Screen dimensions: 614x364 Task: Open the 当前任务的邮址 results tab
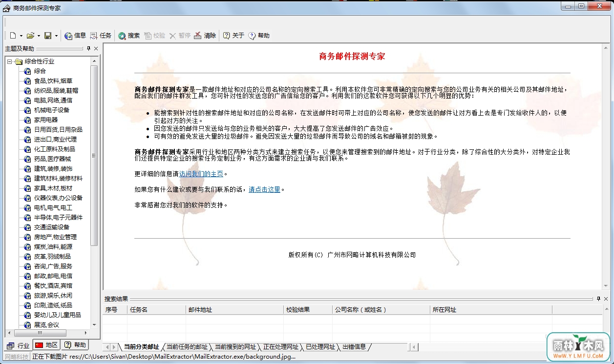click(x=187, y=347)
